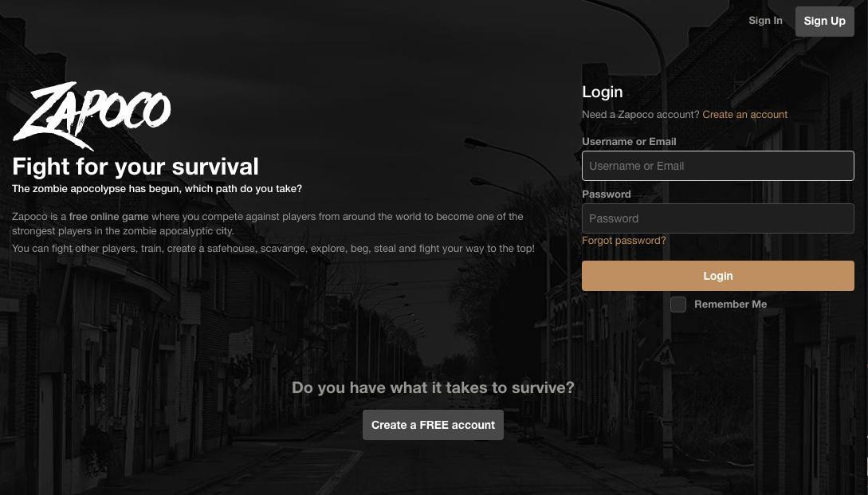Follow the 'Create an account' link
This screenshot has height=495, width=868.
pyautogui.click(x=744, y=115)
